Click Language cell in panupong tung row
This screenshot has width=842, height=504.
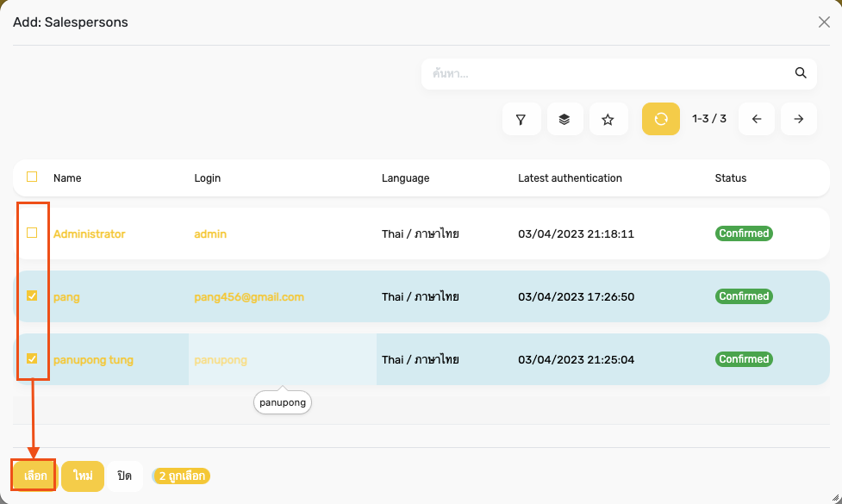click(x=420, y=359)
